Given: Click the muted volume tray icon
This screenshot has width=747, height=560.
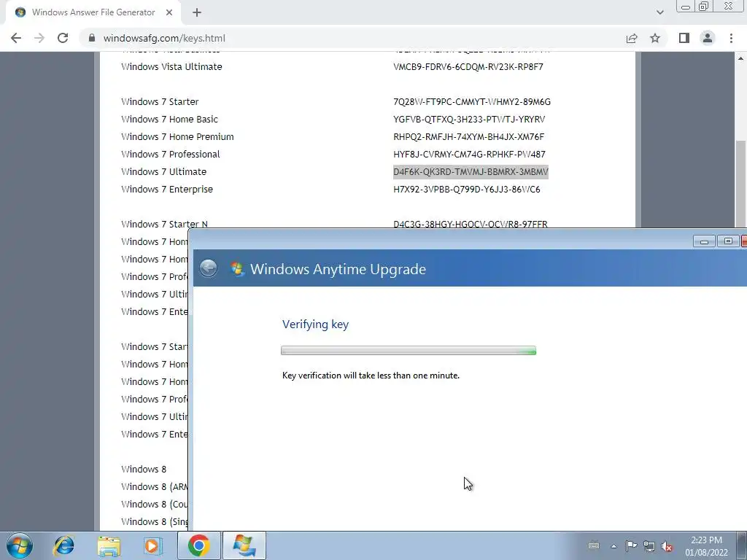Looking at the screenshot, I should (x=667, y=546).
